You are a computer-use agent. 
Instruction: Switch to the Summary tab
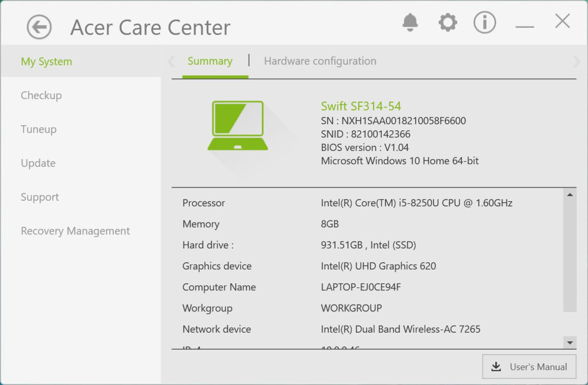coord(210,61)
